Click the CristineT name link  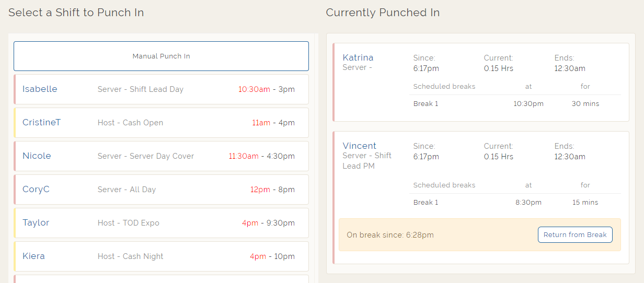41,123
